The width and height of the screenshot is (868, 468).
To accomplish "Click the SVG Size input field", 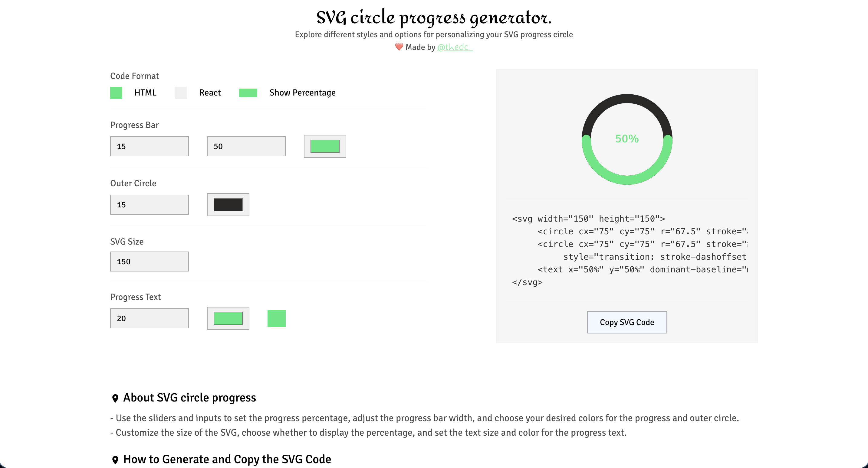I will coord(149,261).
